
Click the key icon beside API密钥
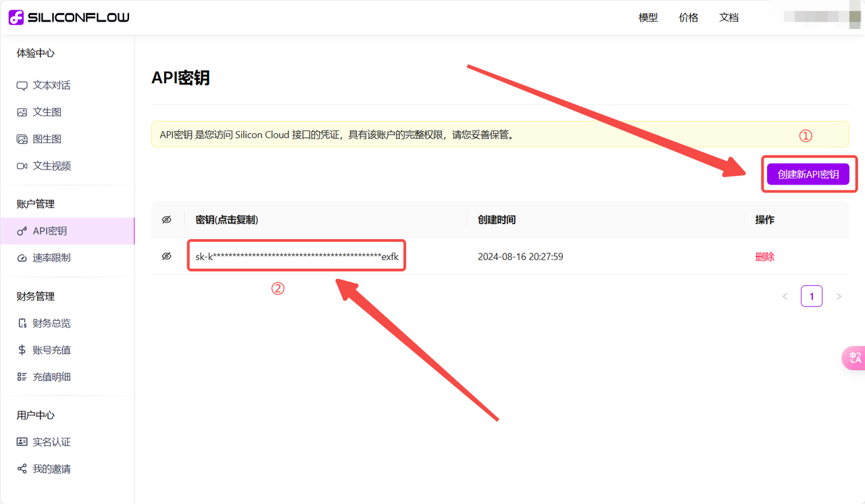(22, 231)
